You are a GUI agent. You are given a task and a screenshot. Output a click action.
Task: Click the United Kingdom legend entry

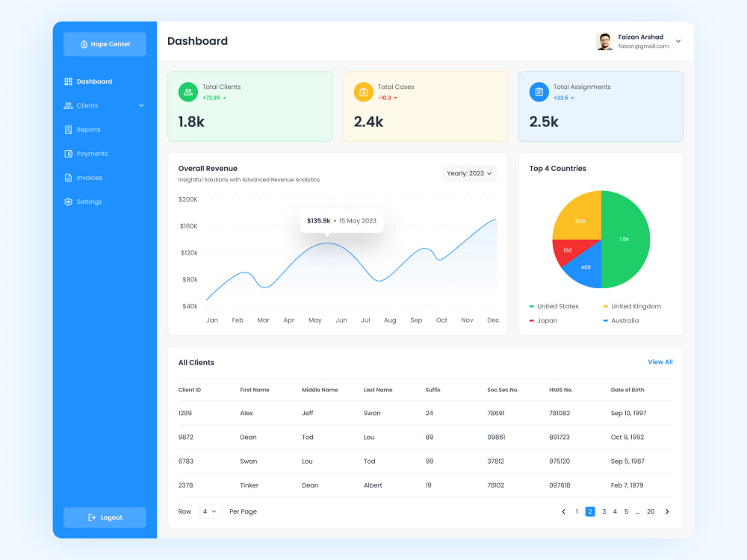click(632, 306)
